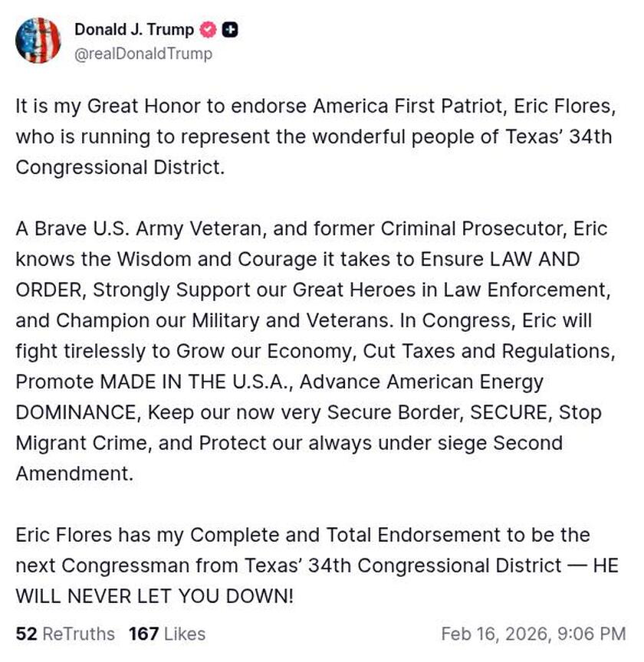This screenshot has width=644, height=662.
Task: Open the Donald J. Trump display name
Action: point(133,30)
